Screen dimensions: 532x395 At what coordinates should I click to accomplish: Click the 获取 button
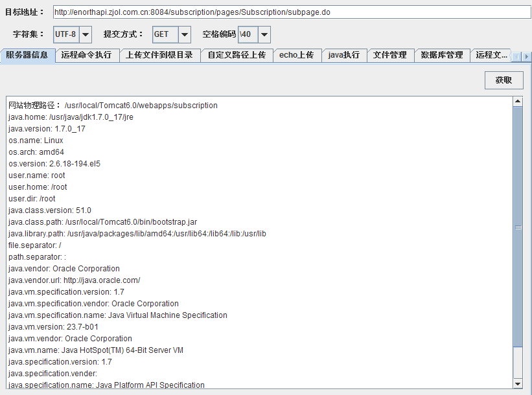coord(504,80)
